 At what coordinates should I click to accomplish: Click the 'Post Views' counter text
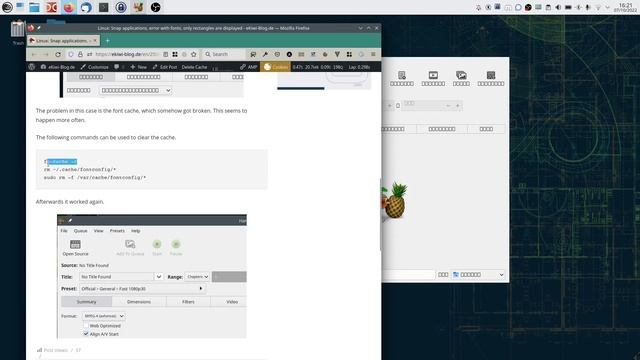(x=59, y=350)
